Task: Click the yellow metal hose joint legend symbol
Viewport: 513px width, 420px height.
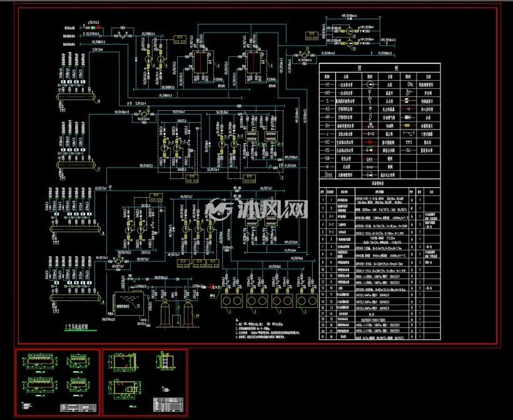Action: [x=409, y=126]
